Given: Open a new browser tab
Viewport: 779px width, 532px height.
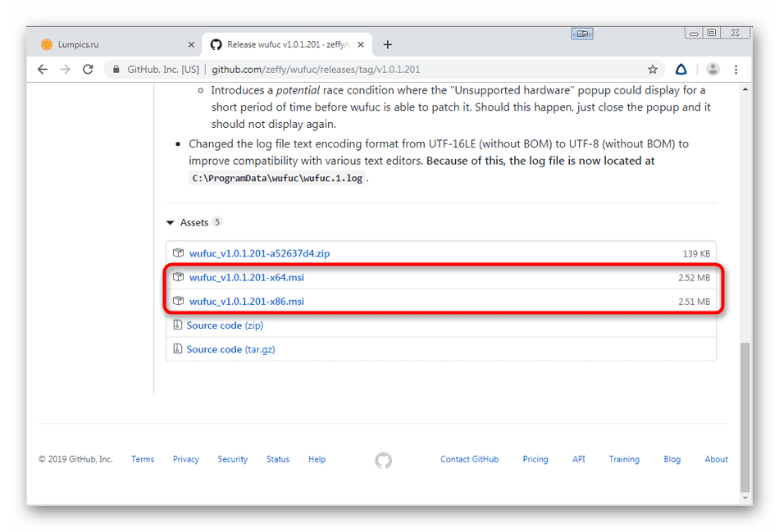Looking at the screenshot, I should coord(388,44).
